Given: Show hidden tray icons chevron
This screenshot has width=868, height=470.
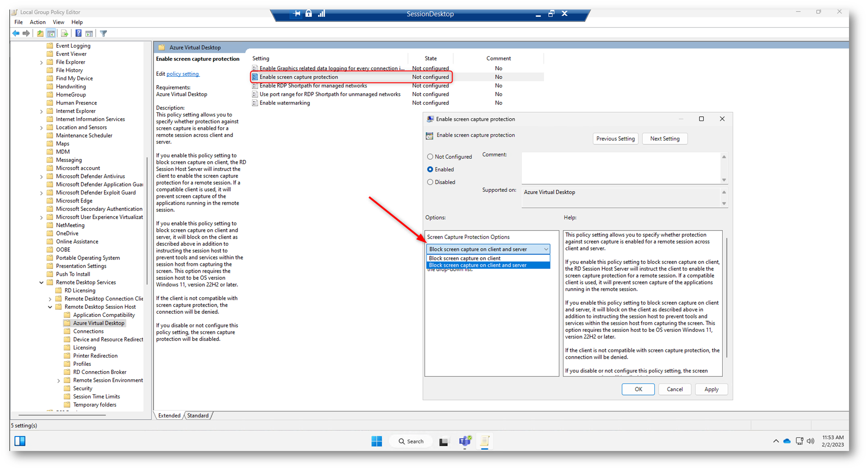Looking at the screenshot, I should point(776,441).
